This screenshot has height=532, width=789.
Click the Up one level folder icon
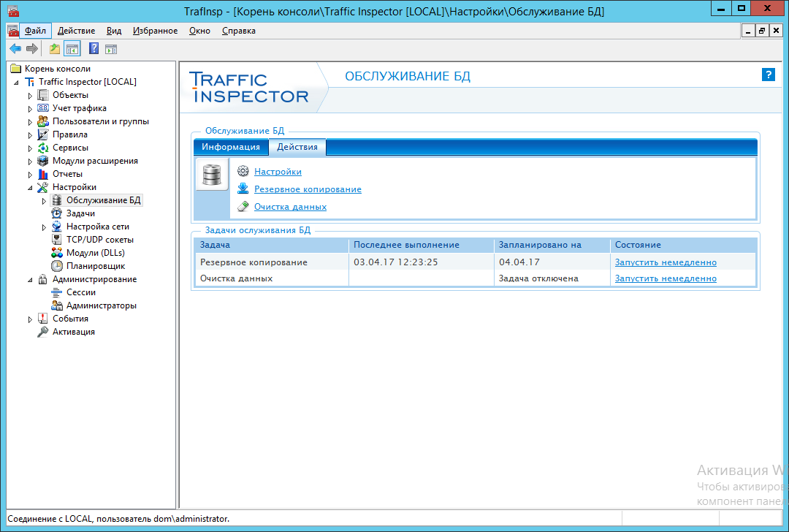(x=54, y=49)
